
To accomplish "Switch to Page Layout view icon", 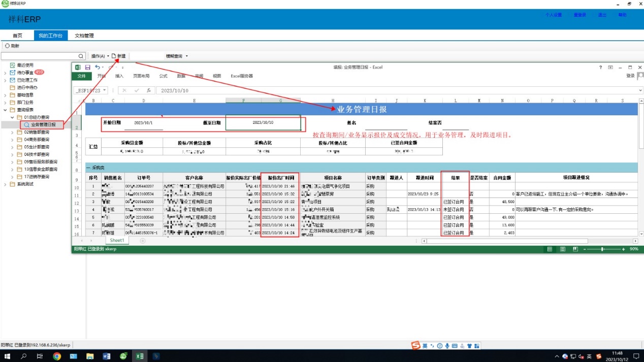I will [562, 249].
